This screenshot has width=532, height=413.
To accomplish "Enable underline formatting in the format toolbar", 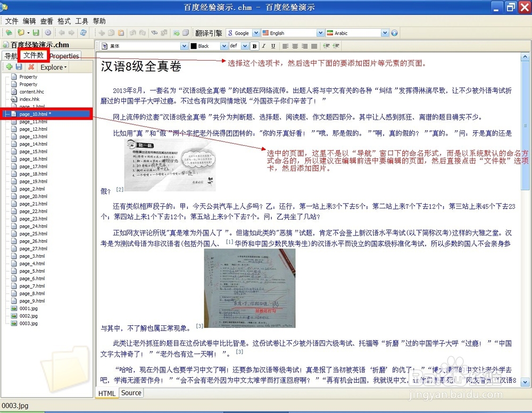I will point(273,46).
